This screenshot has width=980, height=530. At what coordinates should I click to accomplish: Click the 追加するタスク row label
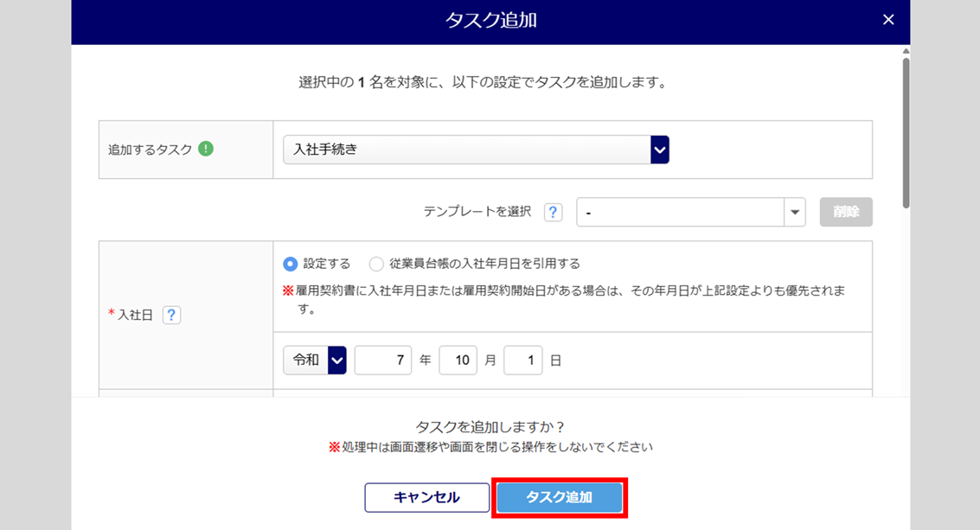point(150,150)
